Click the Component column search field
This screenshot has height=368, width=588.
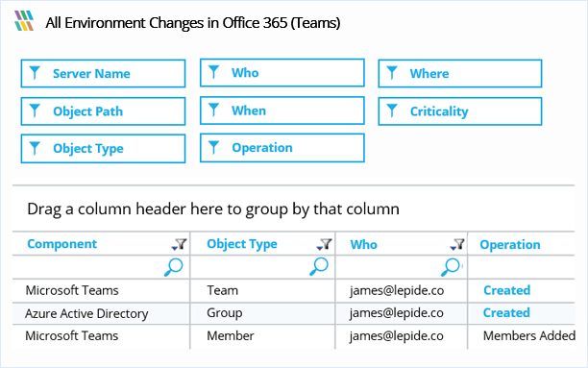coord(101,267)
